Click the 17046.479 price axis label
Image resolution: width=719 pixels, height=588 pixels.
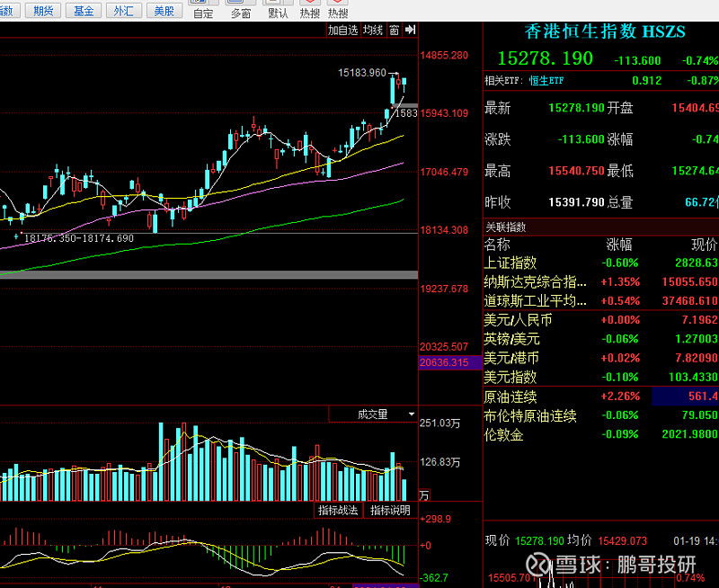click(444, 172)
